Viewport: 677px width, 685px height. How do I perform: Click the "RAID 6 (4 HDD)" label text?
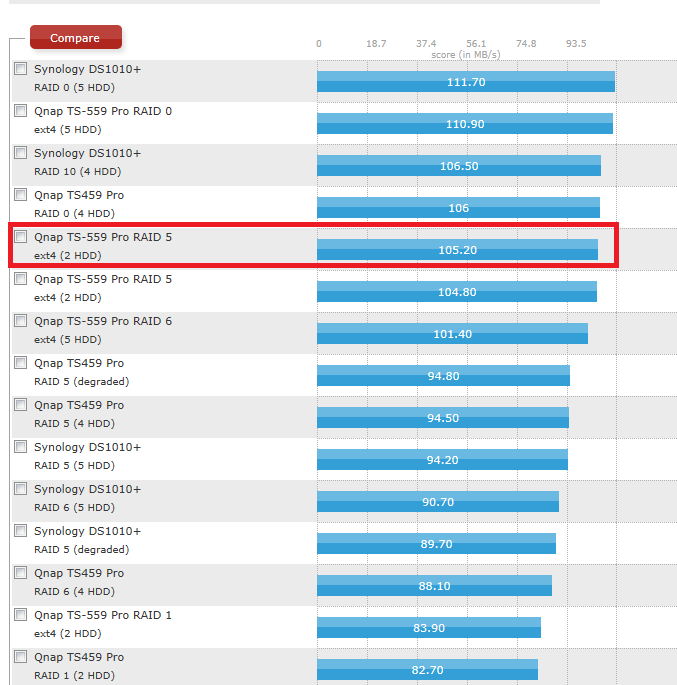pyautogui.click(x=74, y=591)
